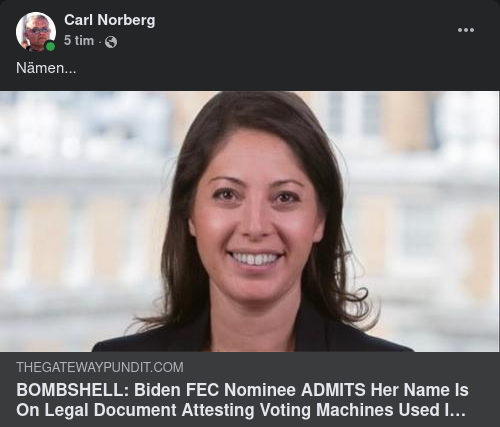Open the three-dot post options menu

tap(466, 30)
